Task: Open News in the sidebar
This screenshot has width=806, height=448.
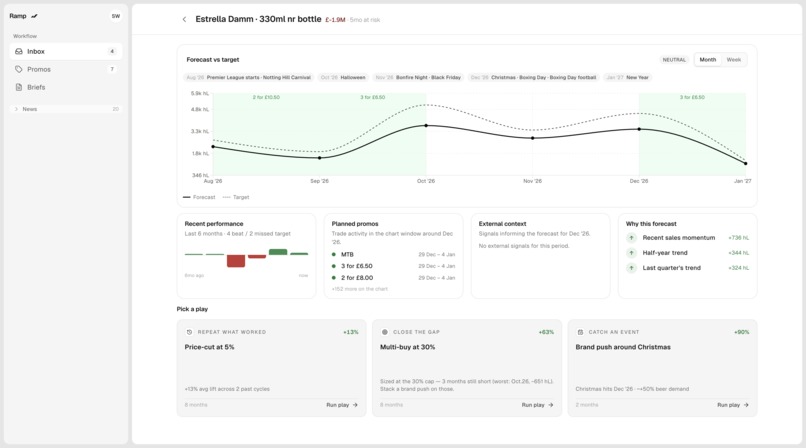Action: click(x=66, y=109)
